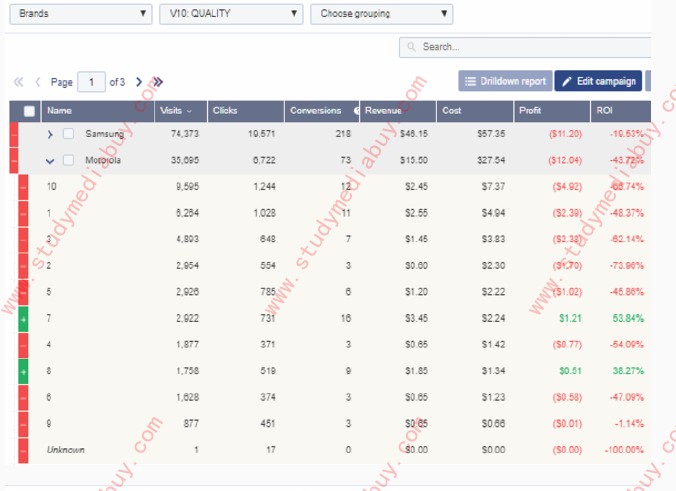Screen dimensions: 676x491
Task: Go to next page arrow
Action: (x=139, y=82)
